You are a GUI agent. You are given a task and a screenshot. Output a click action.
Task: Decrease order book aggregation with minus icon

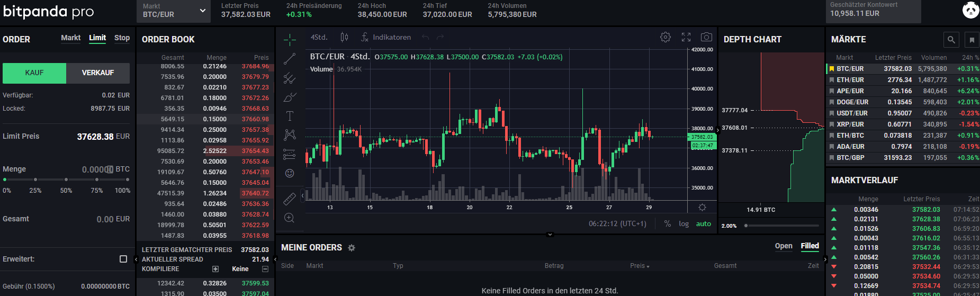(265, 269)
